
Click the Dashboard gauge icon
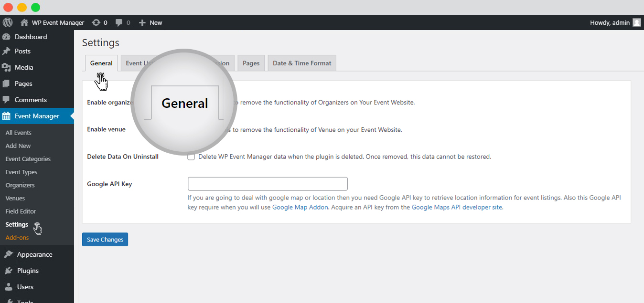click(6, 37)
